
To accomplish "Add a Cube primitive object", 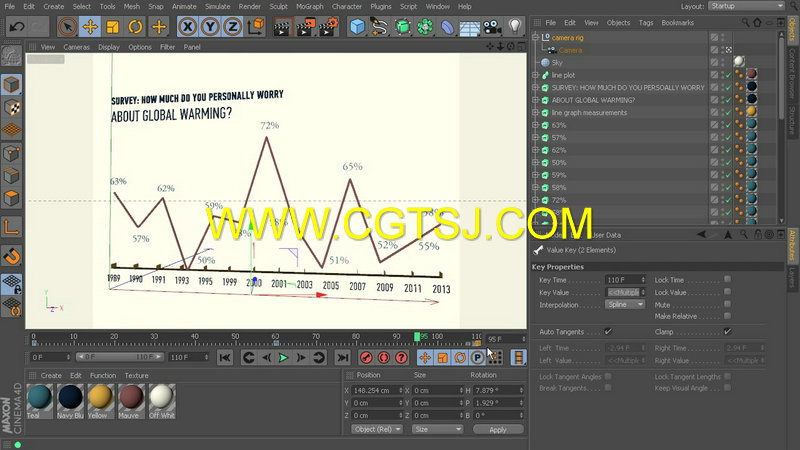I will pyautogui.click(x=357, y=26).
